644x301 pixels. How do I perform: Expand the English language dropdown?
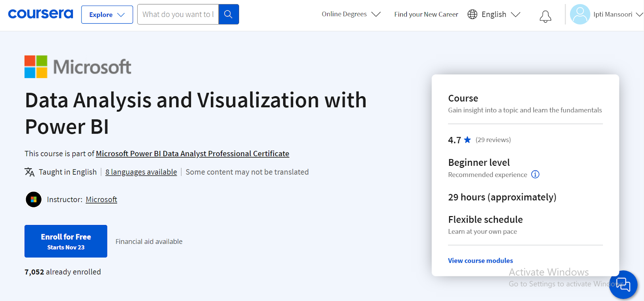click(x=501, y=14)
